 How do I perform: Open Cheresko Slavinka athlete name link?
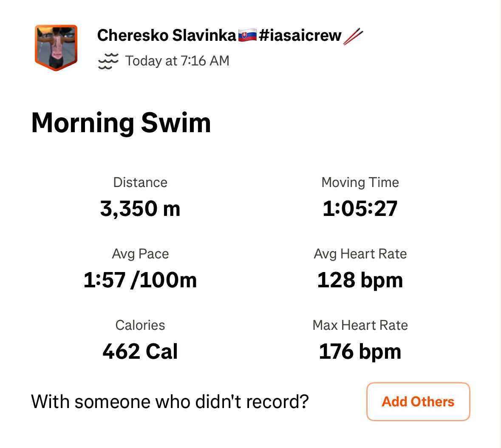coord(166,35)
